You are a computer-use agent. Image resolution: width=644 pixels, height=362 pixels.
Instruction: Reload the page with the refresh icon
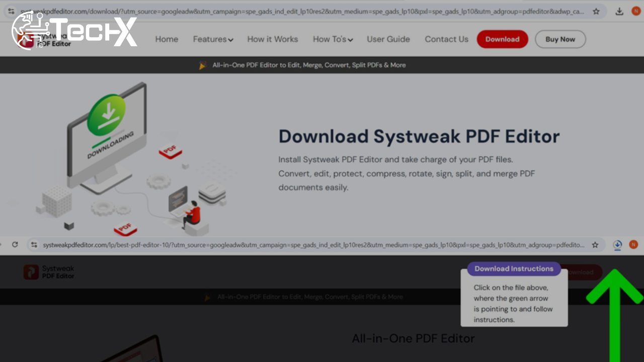[15, 244]
